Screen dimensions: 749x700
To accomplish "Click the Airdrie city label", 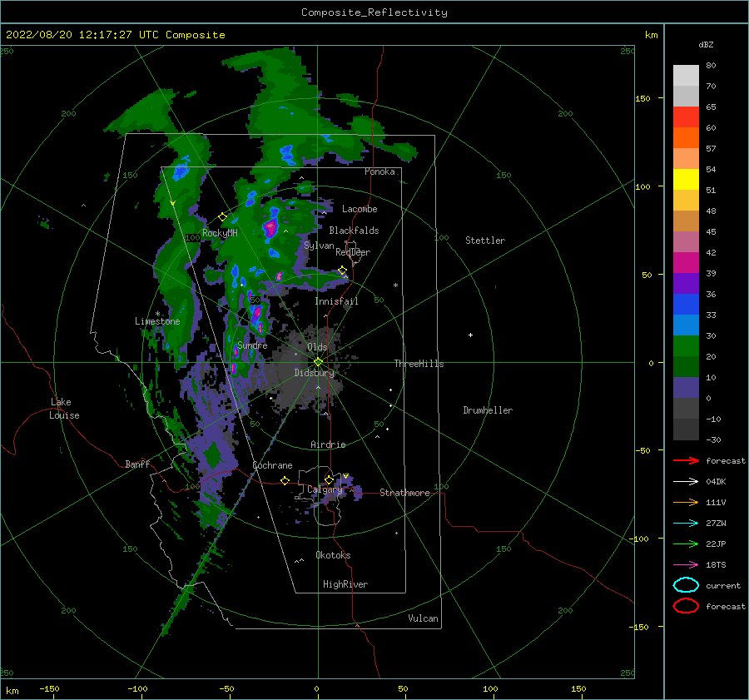I will click(328, 444).
